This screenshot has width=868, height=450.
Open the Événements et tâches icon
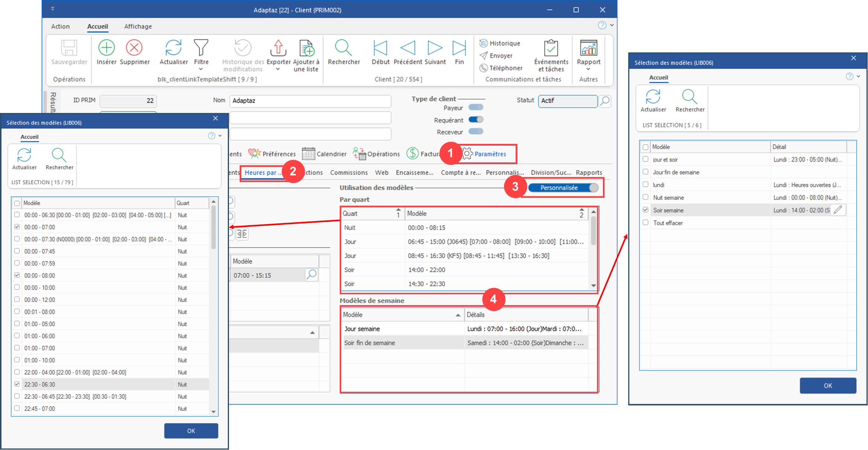551,48
